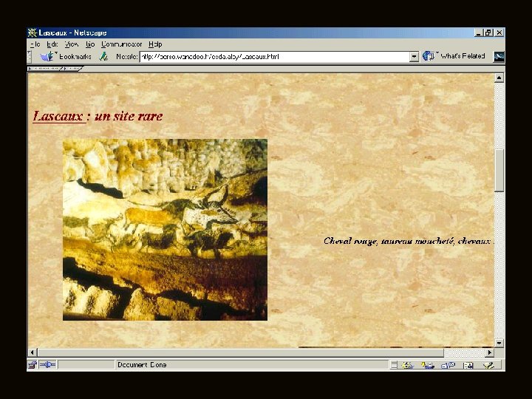This screenshot has width=532, height=399.
Task: Open the Go menu
Action: click(90, 44)
